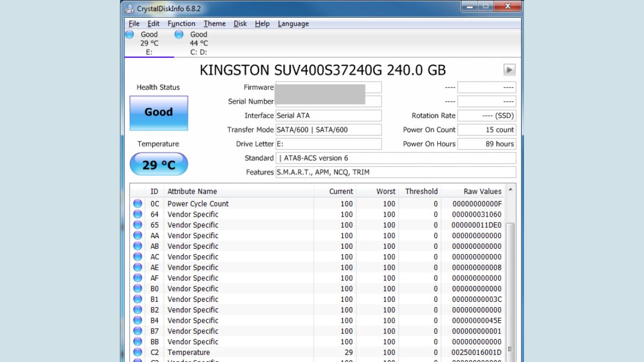Viewport: 644px width, 362px height.
Task: Click the blue status orb for drive C: D:
Action: click(x=179, y=34)
